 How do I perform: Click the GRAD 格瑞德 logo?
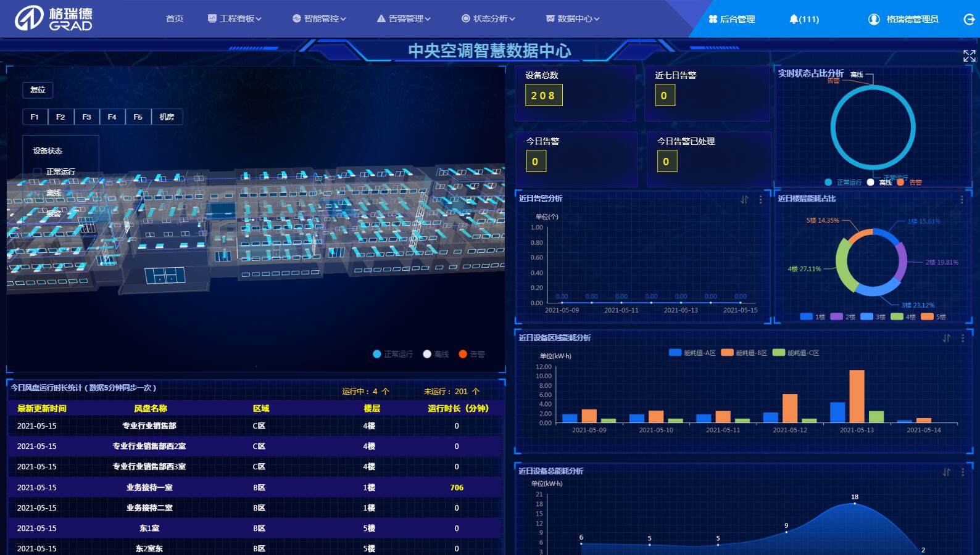tap(53, 18)
